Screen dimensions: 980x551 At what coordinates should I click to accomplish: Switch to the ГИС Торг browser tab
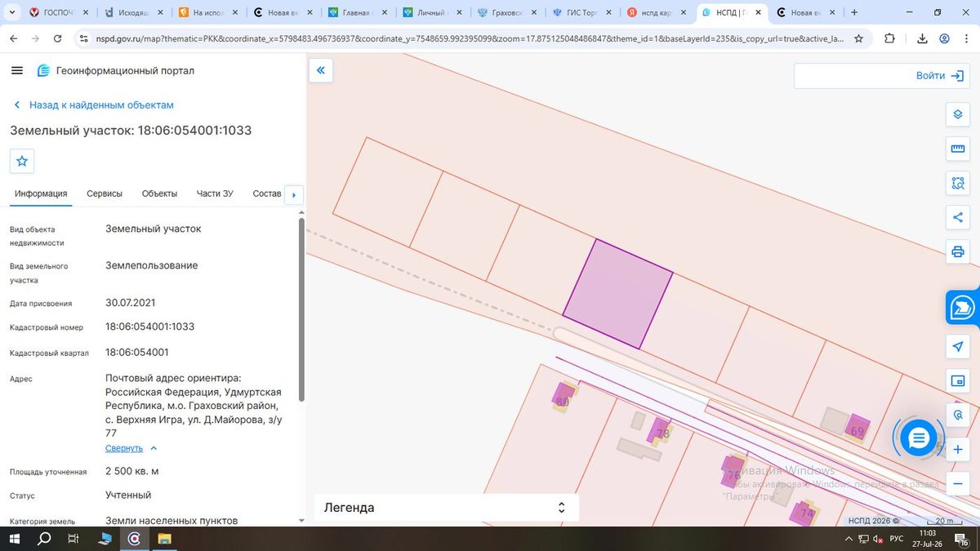click(x=580, y=12)
